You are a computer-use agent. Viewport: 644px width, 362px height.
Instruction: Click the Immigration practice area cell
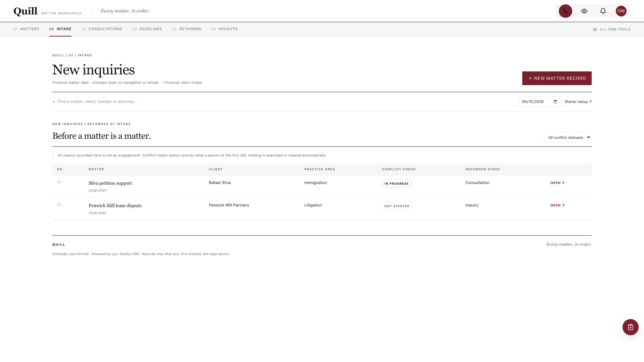(315, 183)
